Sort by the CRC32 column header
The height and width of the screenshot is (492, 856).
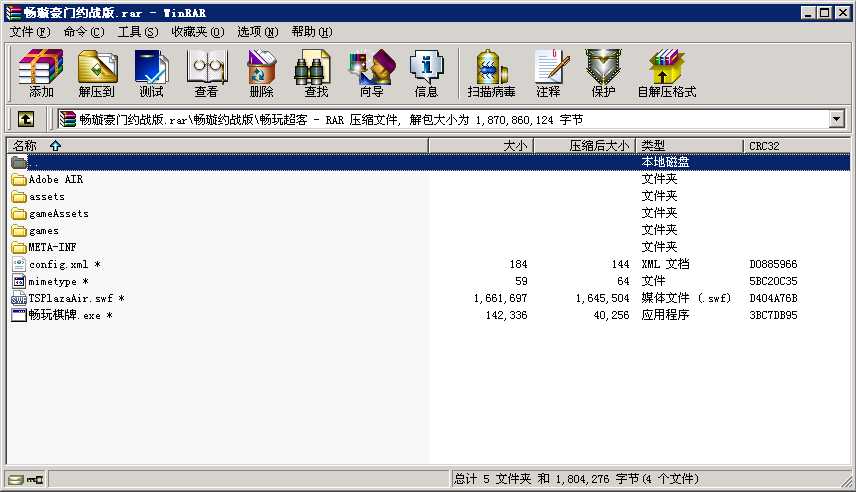(x=796, y=145)
